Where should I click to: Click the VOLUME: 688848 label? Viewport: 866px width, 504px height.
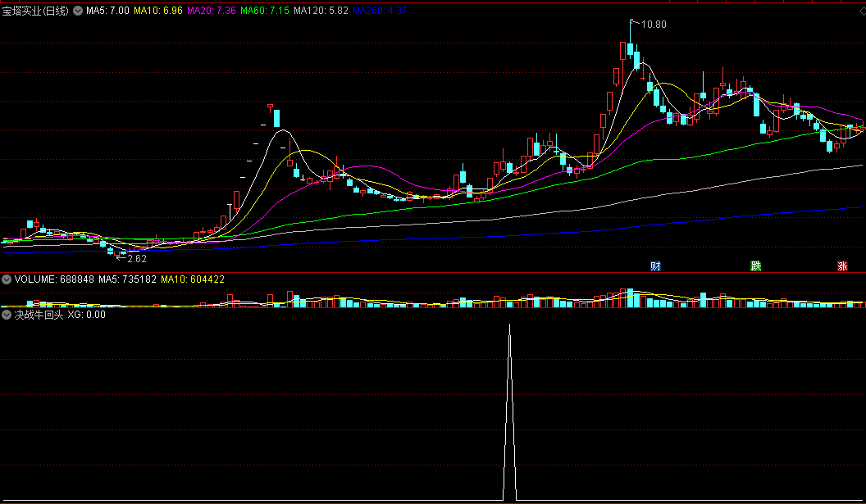(x=54, y=279)
